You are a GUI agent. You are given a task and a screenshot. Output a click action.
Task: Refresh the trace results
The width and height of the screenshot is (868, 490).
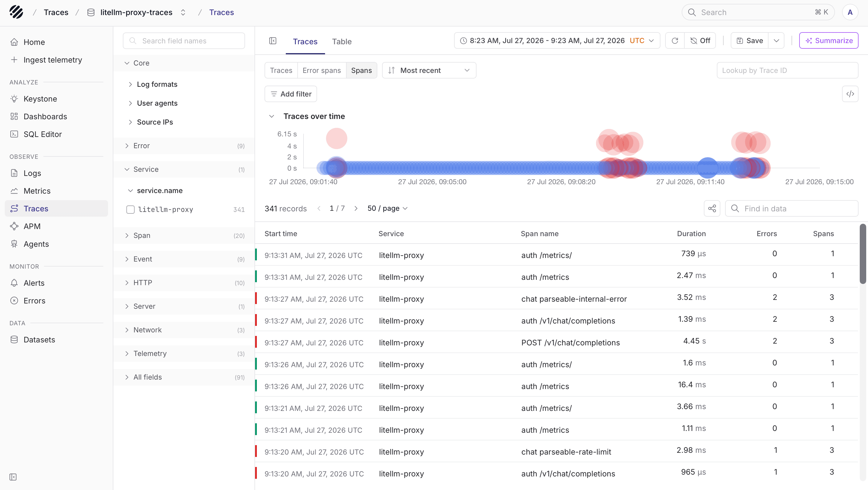coord(675,40)
